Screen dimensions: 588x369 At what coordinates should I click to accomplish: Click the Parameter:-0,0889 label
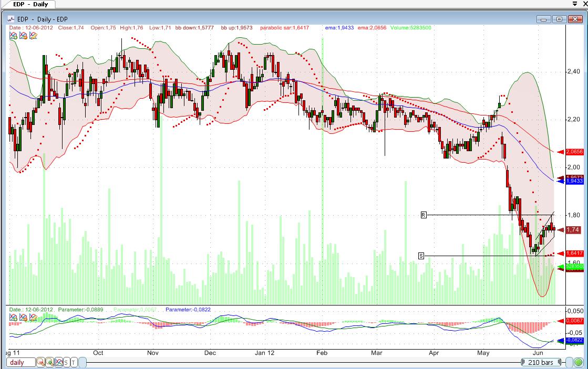80,310
